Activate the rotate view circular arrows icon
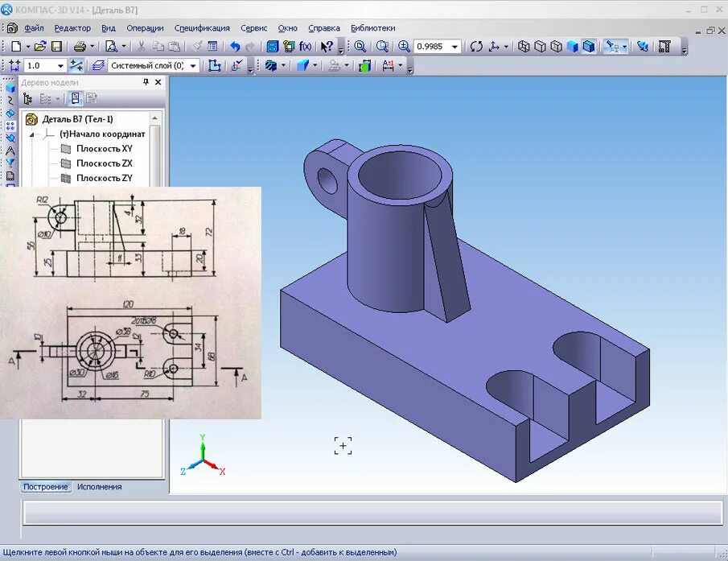728x561 pixels. (476, 47)
